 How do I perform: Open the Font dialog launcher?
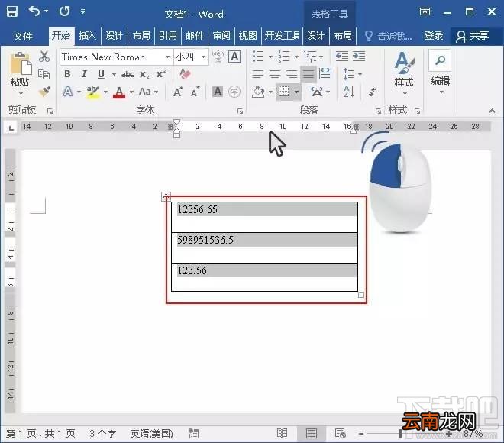coord(240,112)
